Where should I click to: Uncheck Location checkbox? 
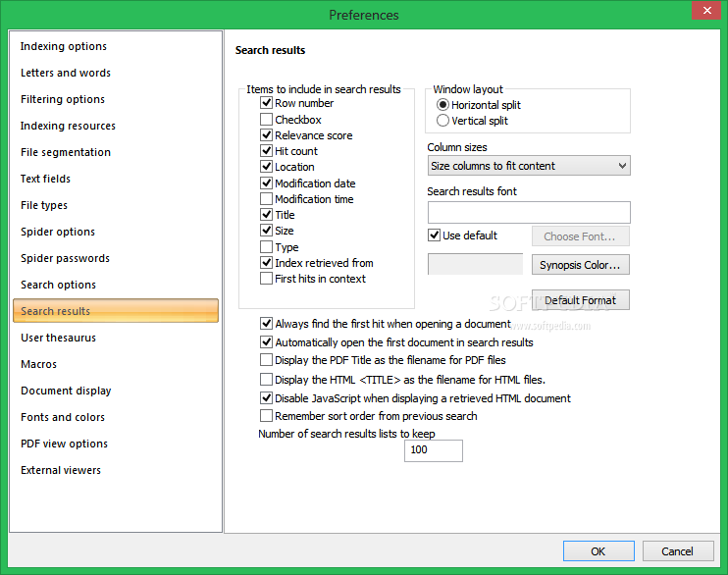[266, 167]
